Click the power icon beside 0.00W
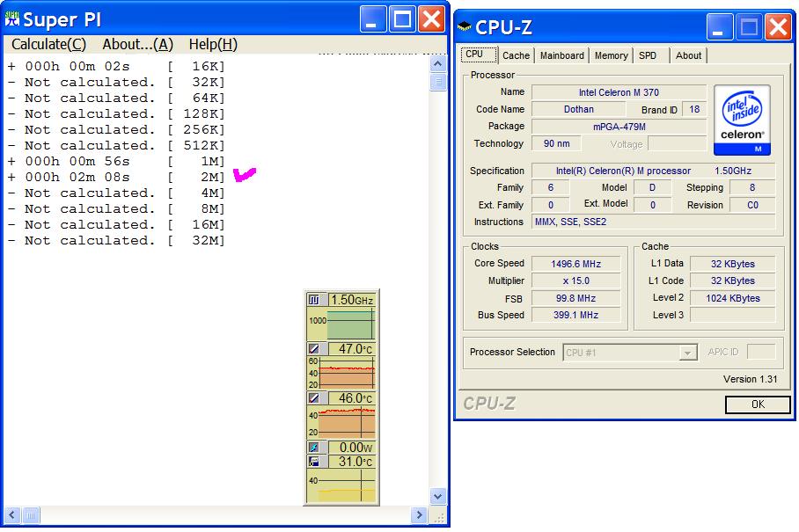 point(314,448)
